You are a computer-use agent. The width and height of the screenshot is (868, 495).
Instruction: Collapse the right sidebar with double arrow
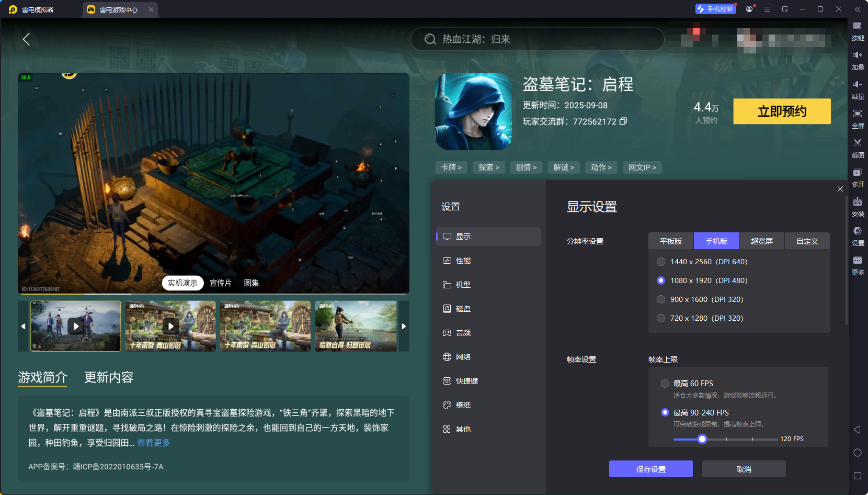(x=858, y=9)
